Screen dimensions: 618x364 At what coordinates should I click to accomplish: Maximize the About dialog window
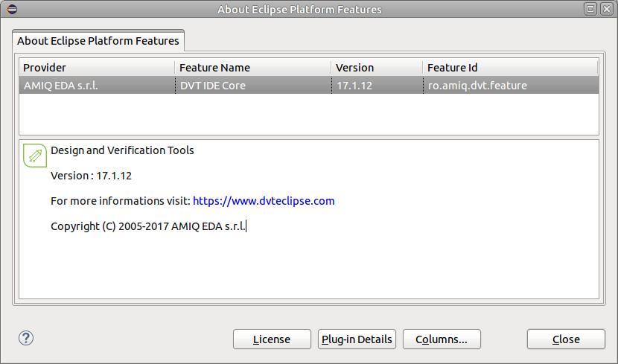pyautogui.click(x=590, y=9)
